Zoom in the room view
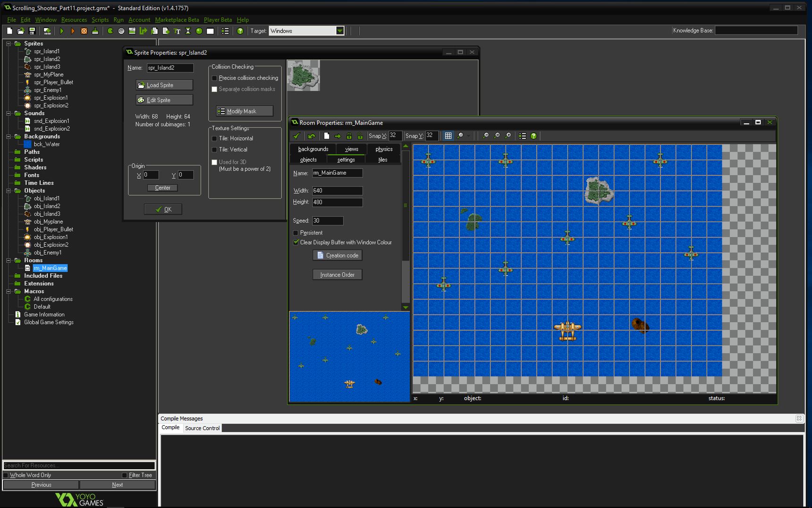Viewport: 812px width, 508px height. [x=508, y=136]
